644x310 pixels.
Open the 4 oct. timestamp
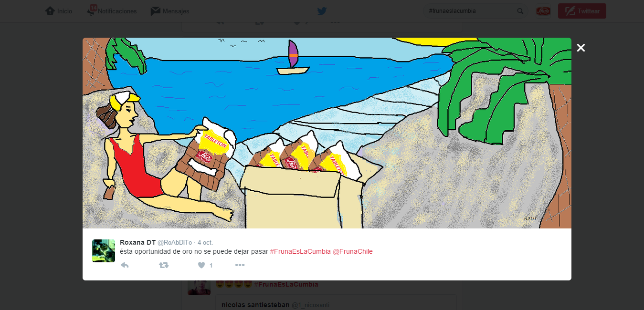pyautogui.click(x=205, y=243)
